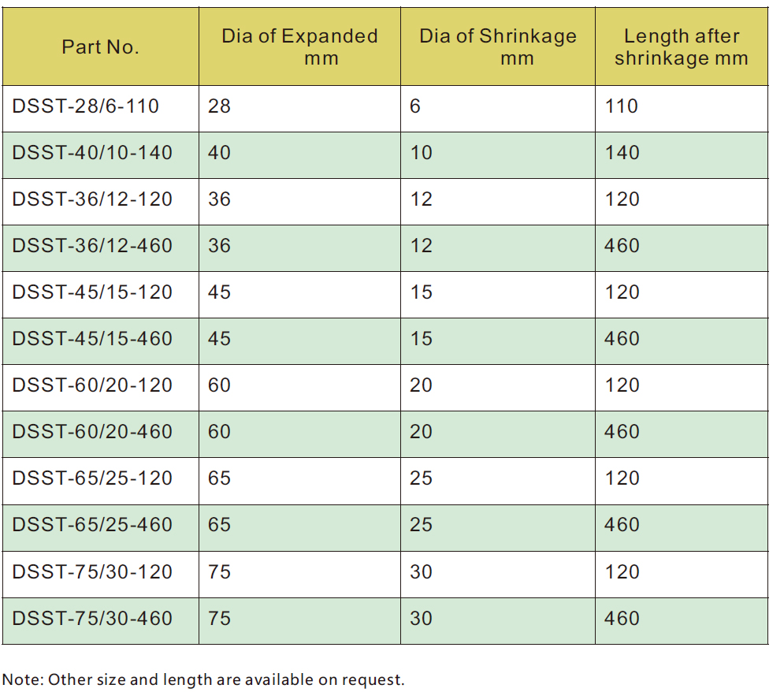Click part number DSST-45/15-120
The image size is (784, 692).
pyautogui.click(x=92, y=292)
